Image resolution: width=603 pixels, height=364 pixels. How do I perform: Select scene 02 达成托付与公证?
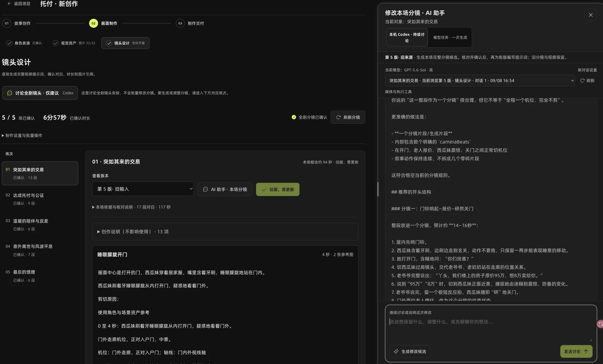tap(40, 199)
